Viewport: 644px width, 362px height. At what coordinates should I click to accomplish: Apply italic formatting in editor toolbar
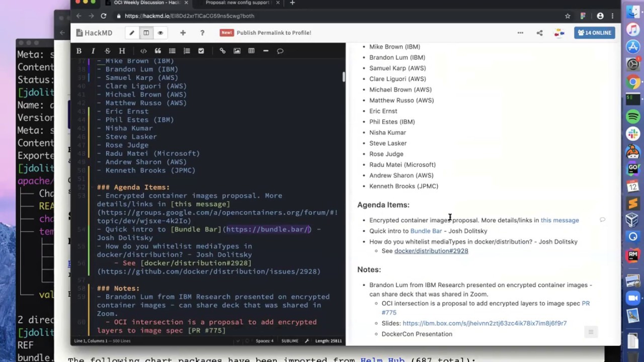(x=93, y=51)
